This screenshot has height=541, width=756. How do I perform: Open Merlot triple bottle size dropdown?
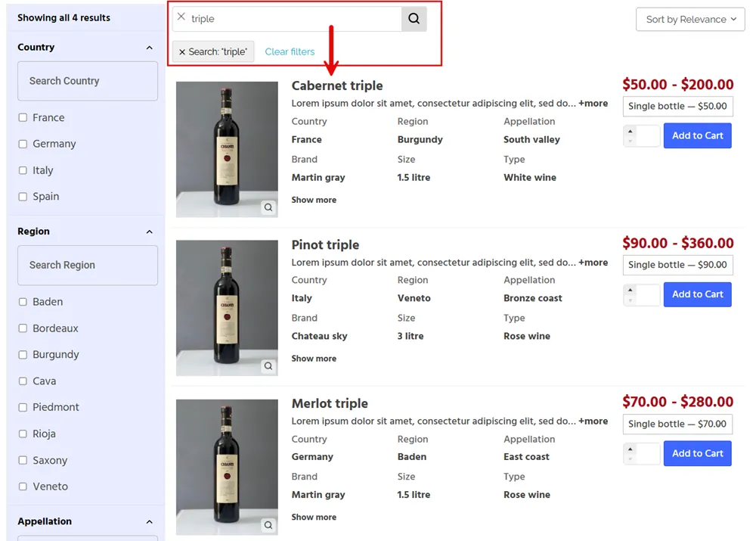pos(677,424)
